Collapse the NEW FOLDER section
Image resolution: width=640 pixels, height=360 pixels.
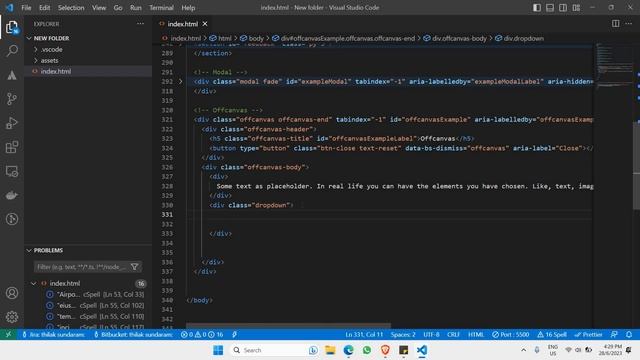pyautogui.click(x=51, y=38)
